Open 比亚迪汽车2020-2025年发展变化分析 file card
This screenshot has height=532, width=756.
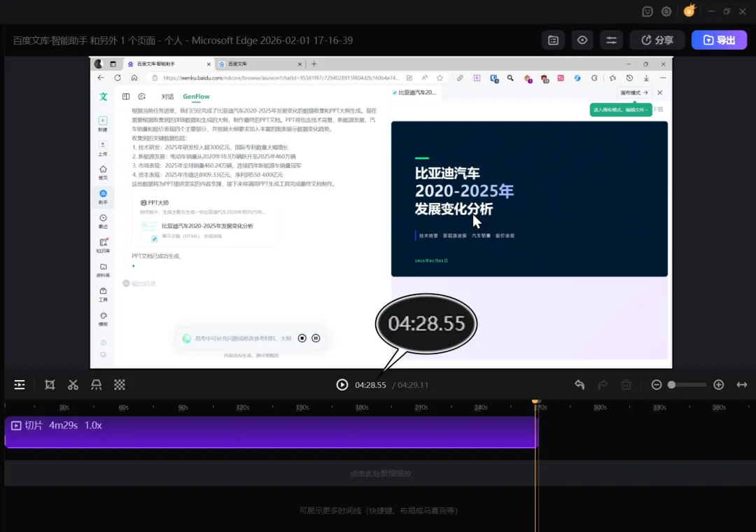pos(207,230)
